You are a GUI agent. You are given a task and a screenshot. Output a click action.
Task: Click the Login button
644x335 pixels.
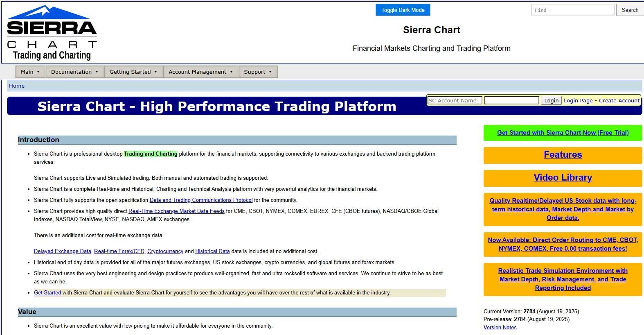[x=551, y=100]
